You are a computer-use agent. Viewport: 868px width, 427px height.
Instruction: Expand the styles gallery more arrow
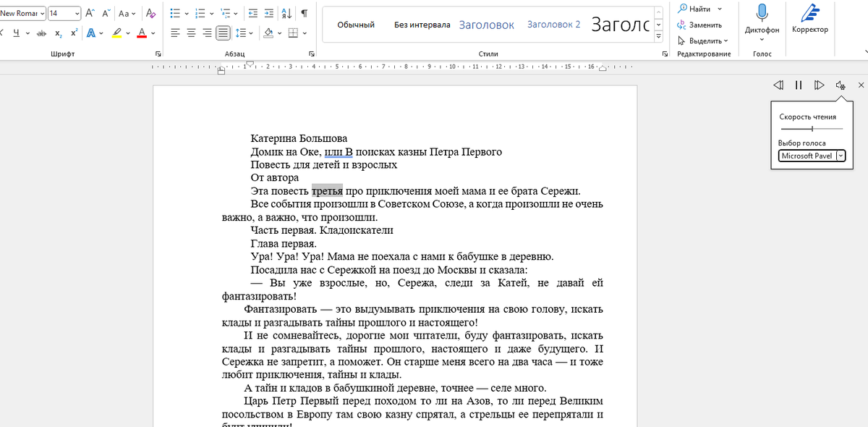coord(658,37)
